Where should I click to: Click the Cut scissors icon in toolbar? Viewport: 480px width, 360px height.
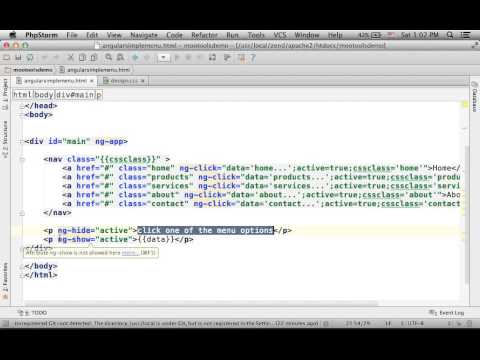[x=71, y=58]
